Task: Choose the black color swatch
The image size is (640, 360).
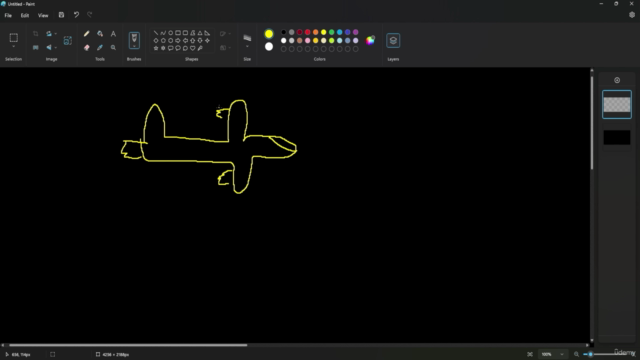Action: coord(284,32)
